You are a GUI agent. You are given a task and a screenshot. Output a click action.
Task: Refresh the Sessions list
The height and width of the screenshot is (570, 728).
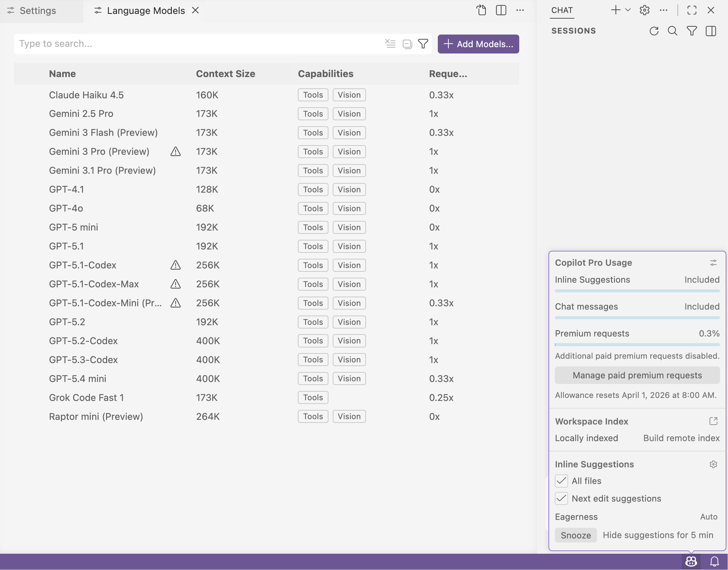pyautogui.click(x=654, y=31)
